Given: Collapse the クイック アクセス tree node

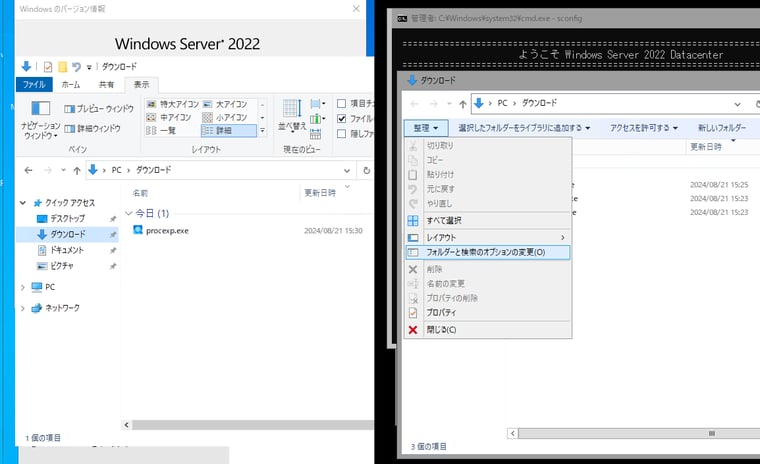Looking at the screenshot, I should [x=23, y=203].
